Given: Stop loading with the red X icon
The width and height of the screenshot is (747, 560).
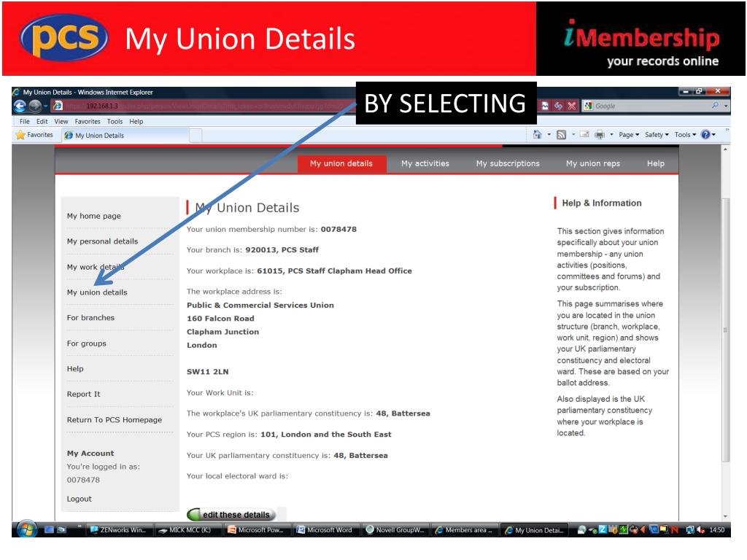Looking at the screenshot, I should pos(572,106).
